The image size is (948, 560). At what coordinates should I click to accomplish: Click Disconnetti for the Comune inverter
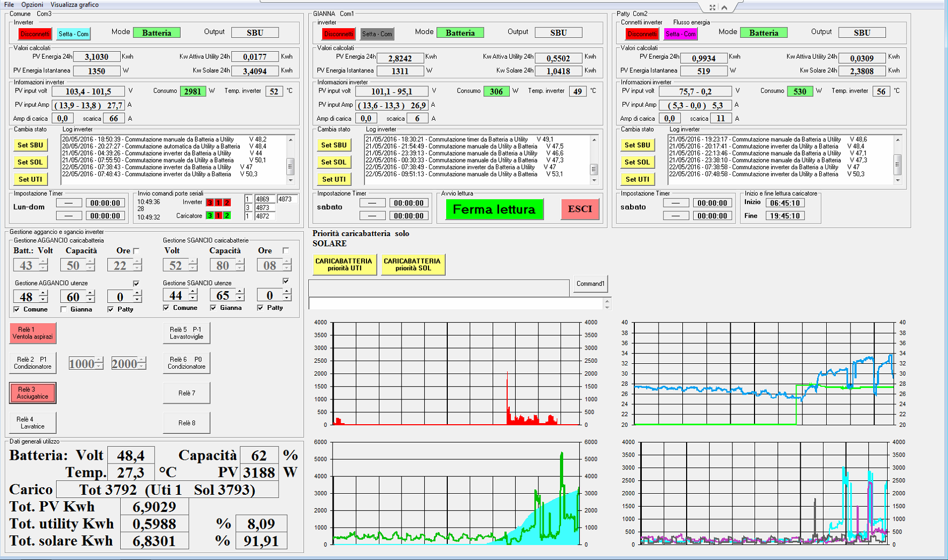pos(35,34)
